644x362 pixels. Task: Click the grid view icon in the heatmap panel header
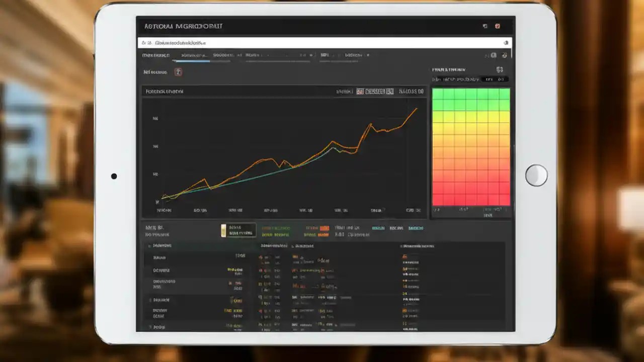pos(500,70)
